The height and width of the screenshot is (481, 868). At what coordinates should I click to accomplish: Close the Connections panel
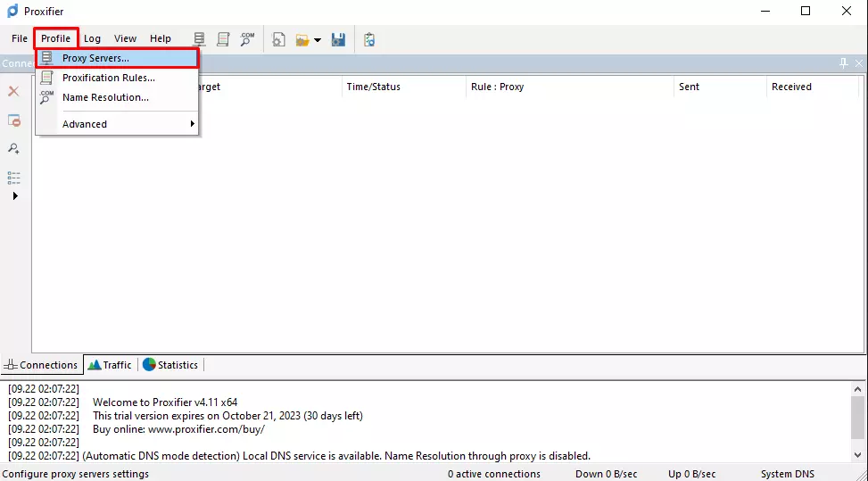[x=858, y=63]
